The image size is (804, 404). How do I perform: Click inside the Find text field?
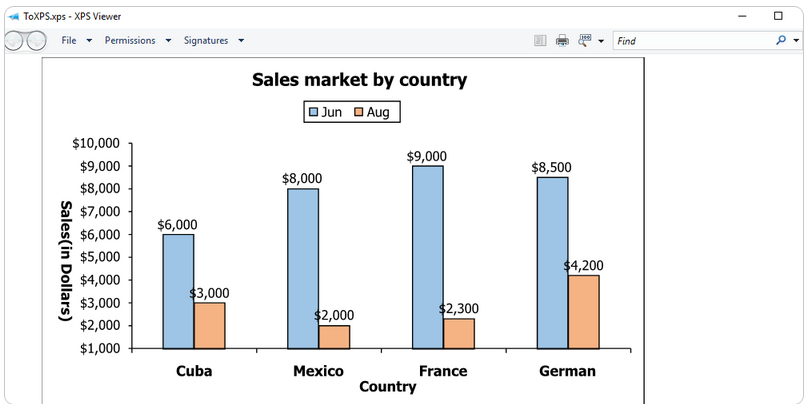[690, 41]
